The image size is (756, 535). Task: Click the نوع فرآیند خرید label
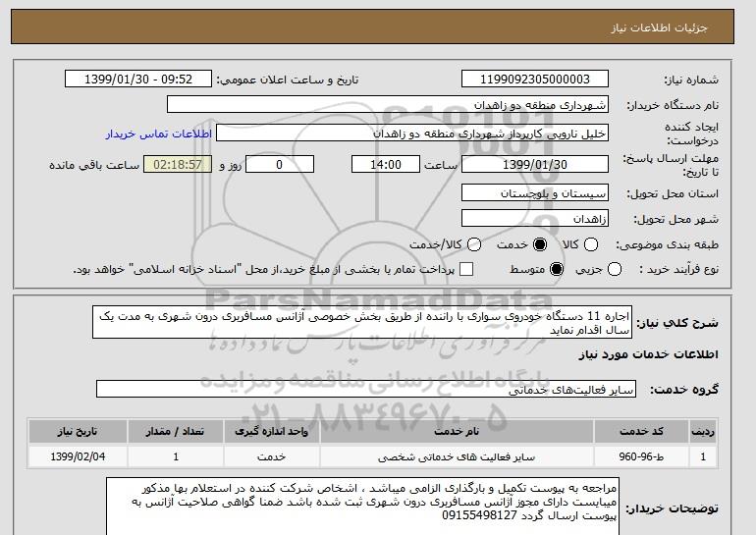[678, 269]
